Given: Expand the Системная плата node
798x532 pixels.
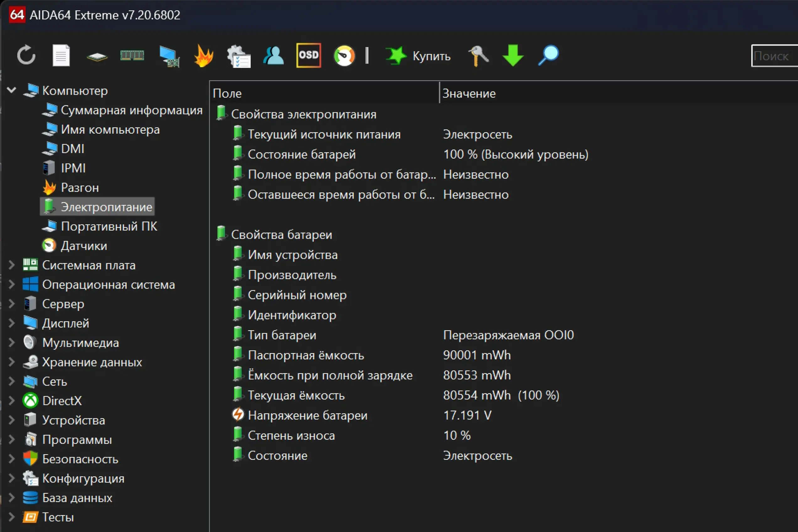Looking at the screenshot, I should (x=12, y=265).
